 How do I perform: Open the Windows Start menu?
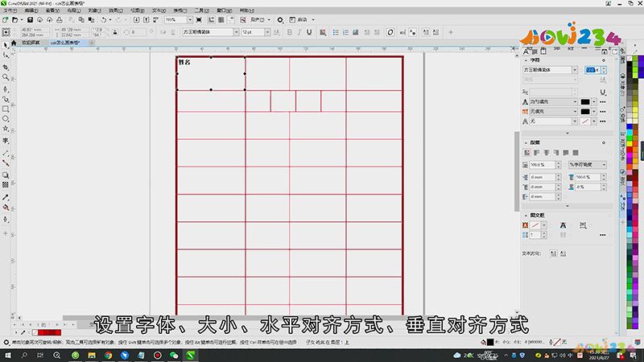click(x=8, y=356)
